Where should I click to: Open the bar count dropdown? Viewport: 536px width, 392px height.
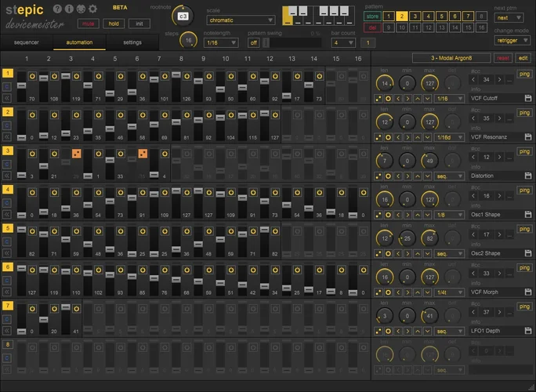point(343,43)
